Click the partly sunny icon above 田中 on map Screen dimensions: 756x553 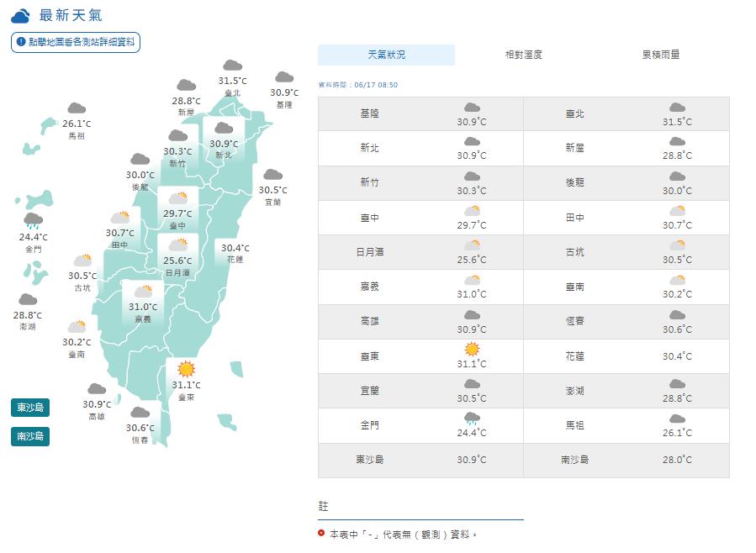119,217
